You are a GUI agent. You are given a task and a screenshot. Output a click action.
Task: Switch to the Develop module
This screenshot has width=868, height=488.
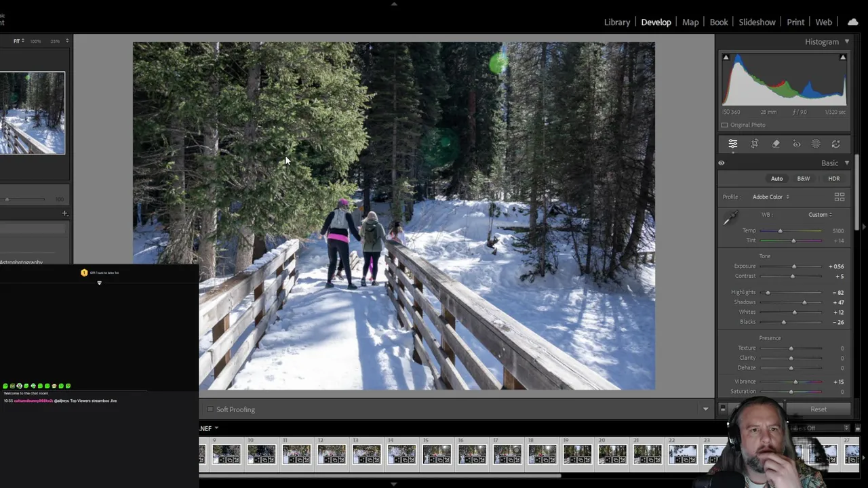tap(656, 22)
